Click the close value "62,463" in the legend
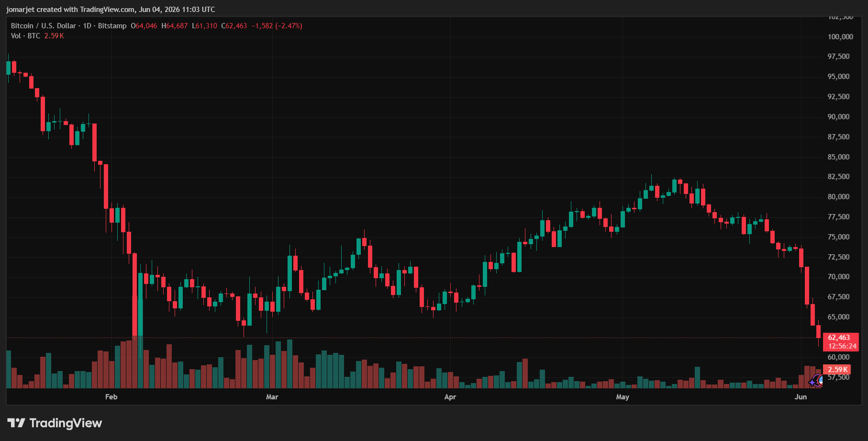 236,26
